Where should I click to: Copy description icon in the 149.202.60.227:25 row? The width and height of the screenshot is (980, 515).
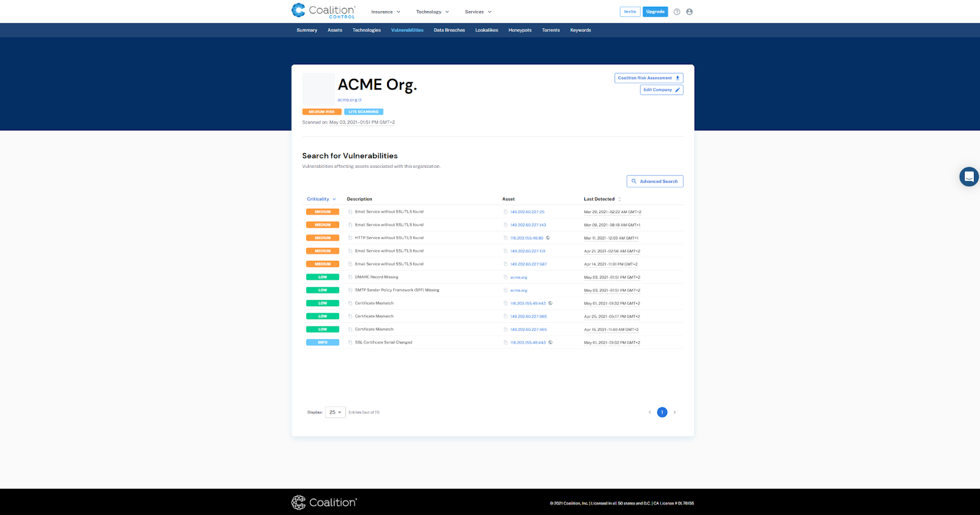point(350,212)
